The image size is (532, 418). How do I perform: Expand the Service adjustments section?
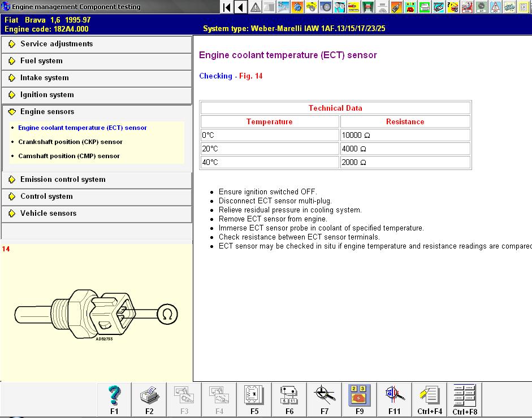[x=57, y=44]
